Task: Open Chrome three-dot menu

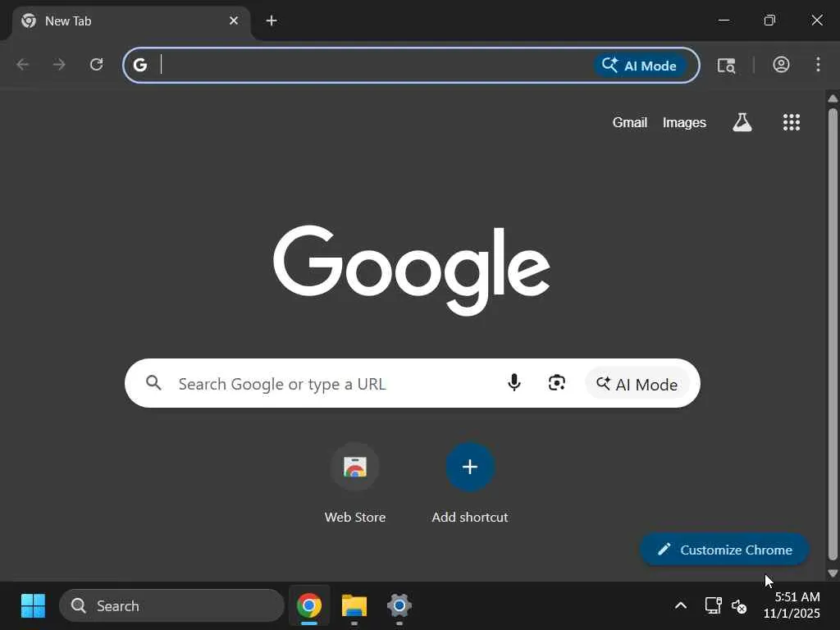Action: coord(818,65)
